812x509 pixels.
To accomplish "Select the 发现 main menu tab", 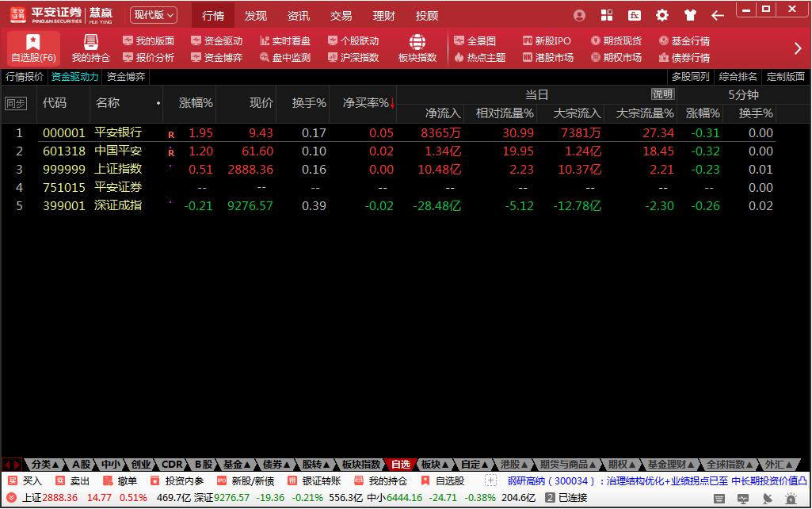I will click(x=256, y=16).
